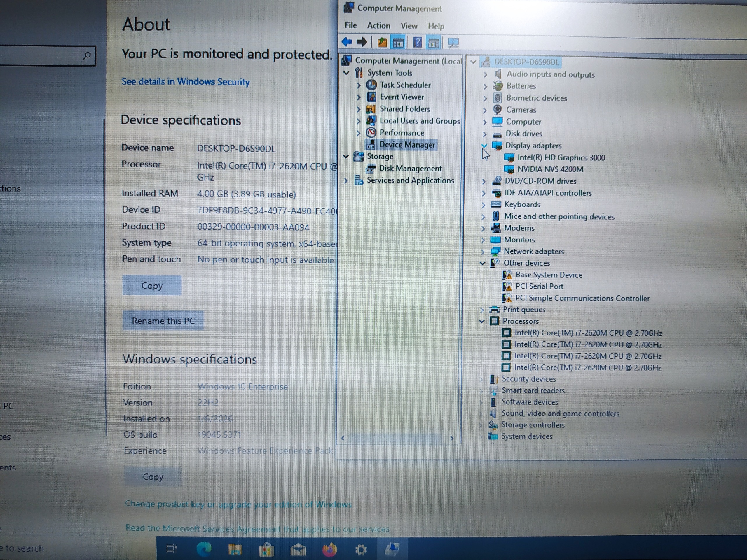Click the Settings search input field

41,56
